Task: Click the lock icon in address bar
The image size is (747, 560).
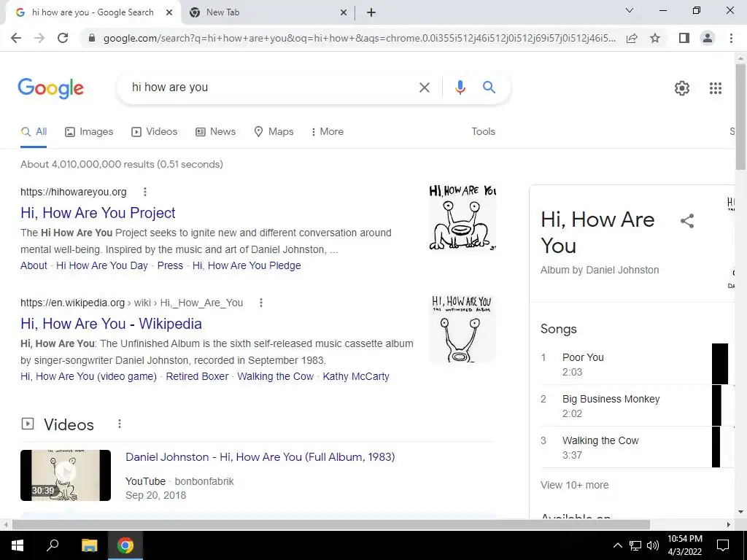Action: 92,38
